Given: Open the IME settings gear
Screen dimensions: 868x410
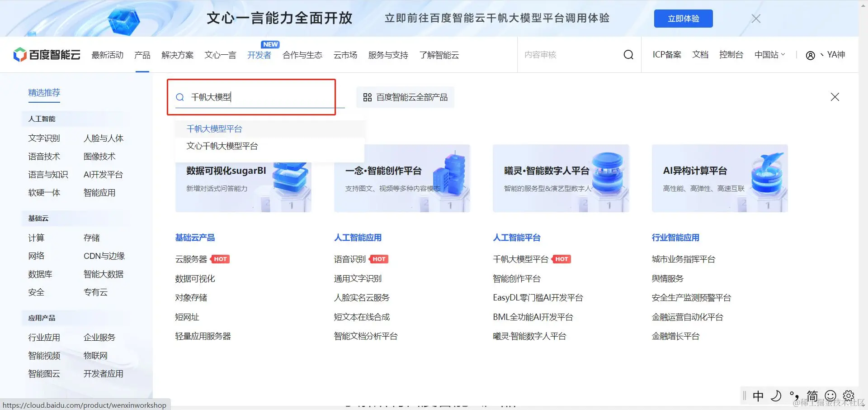Looking at the screenshot, I should coord(849,396).
